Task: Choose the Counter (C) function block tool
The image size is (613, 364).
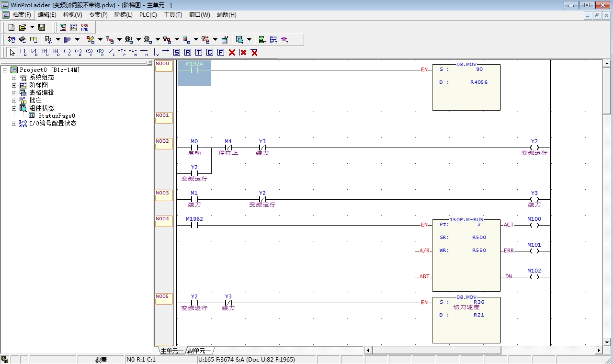Action: coord(210,52)
